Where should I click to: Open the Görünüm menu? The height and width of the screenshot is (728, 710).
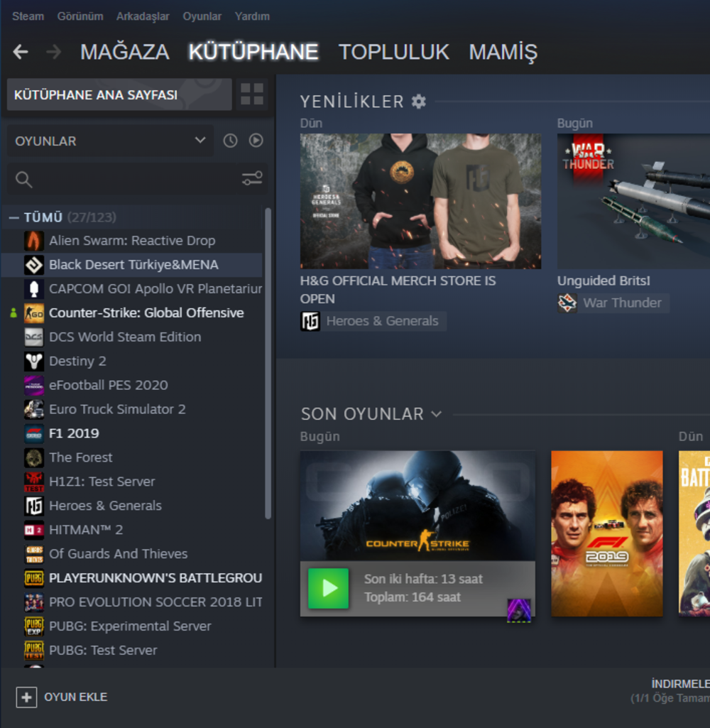click(x=80, y=16)
